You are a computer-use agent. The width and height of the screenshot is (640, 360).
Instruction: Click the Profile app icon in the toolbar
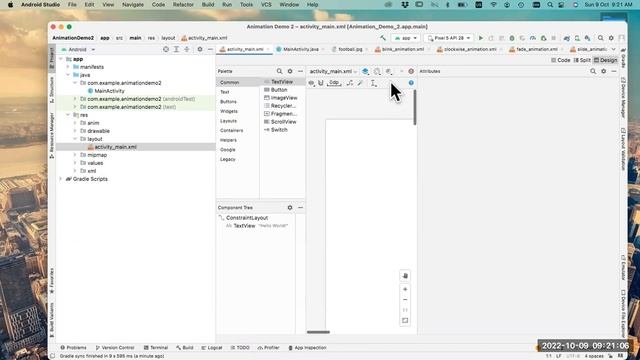pos(533,38)
